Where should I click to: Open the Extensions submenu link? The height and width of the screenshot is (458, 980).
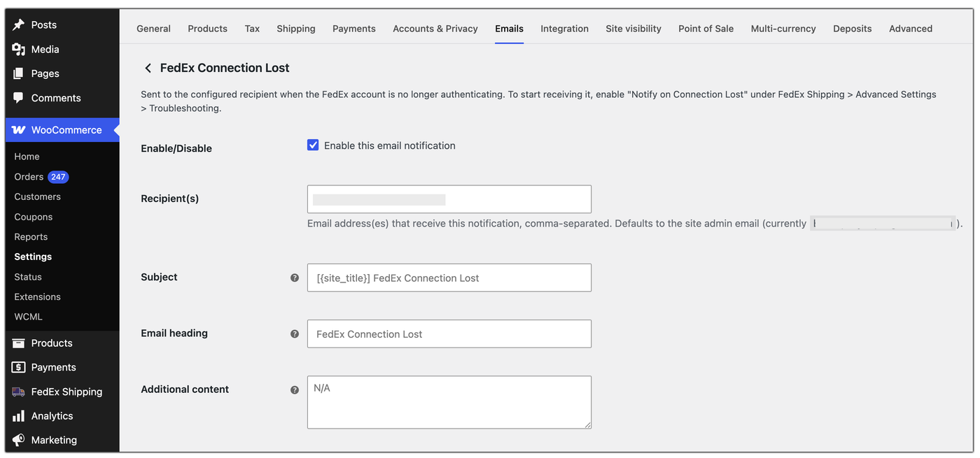pos(37,296)
